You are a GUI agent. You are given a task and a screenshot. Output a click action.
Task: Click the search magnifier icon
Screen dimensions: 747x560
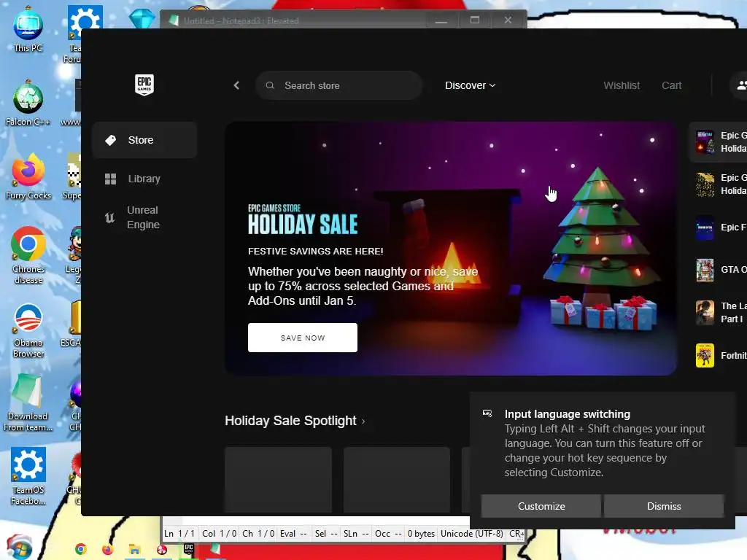point(270,85)
